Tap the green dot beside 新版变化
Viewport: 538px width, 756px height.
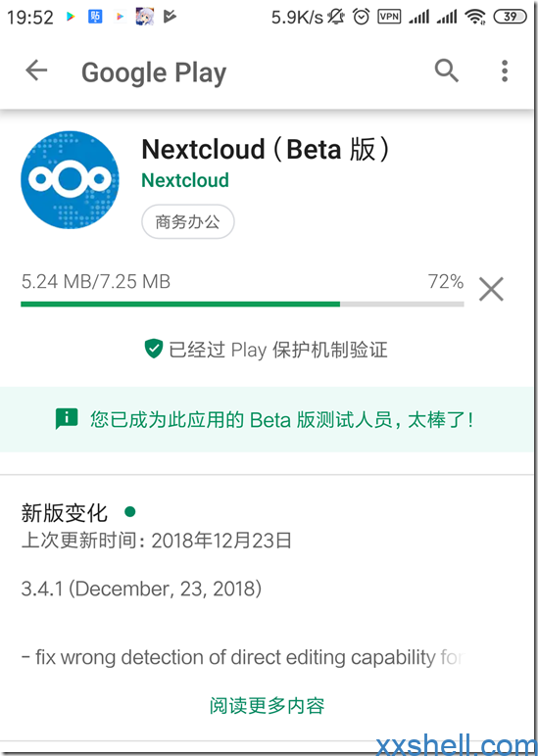[x=129, y=511]
